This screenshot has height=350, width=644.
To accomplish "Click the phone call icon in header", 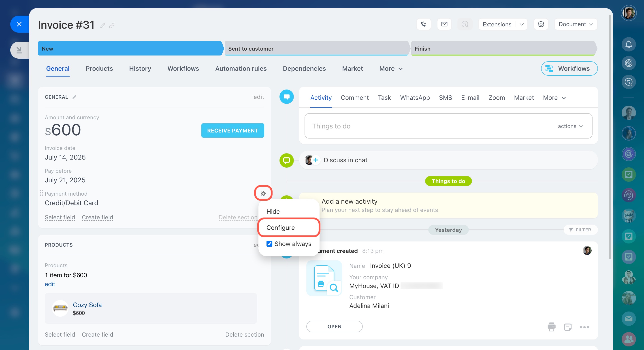I will [423, 24].
